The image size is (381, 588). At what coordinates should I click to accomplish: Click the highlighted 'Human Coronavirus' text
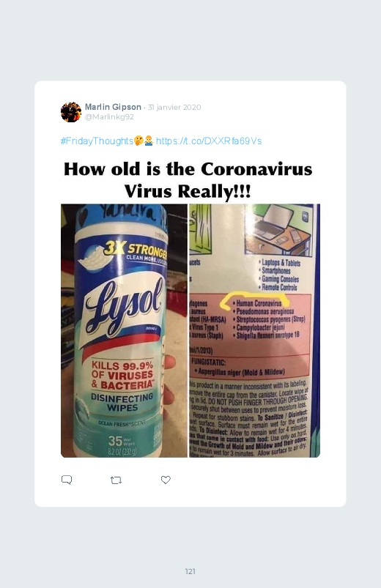point(259,303)
